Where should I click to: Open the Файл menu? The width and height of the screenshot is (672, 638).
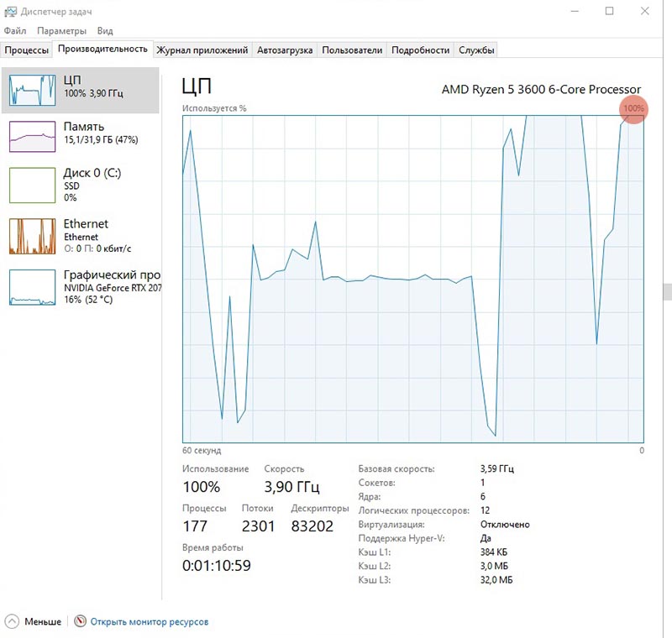[x=15, y=31]
